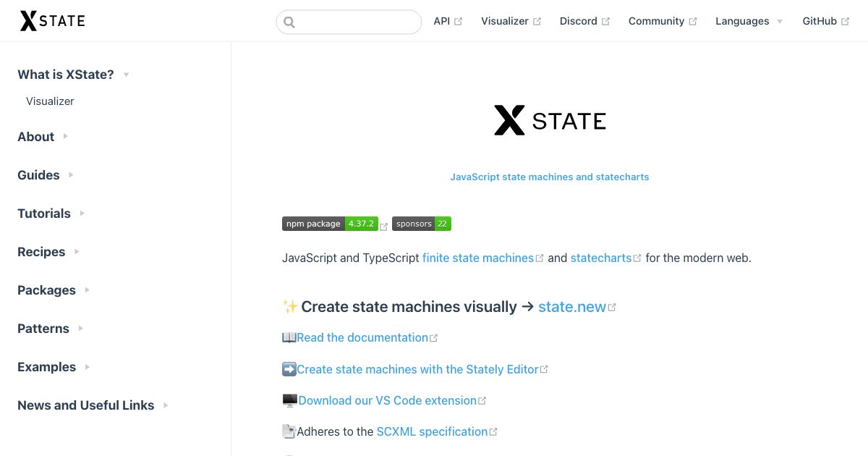
Task: Follow the Read the documentation link
Action: pyautogui.click(x=362, y=337)
